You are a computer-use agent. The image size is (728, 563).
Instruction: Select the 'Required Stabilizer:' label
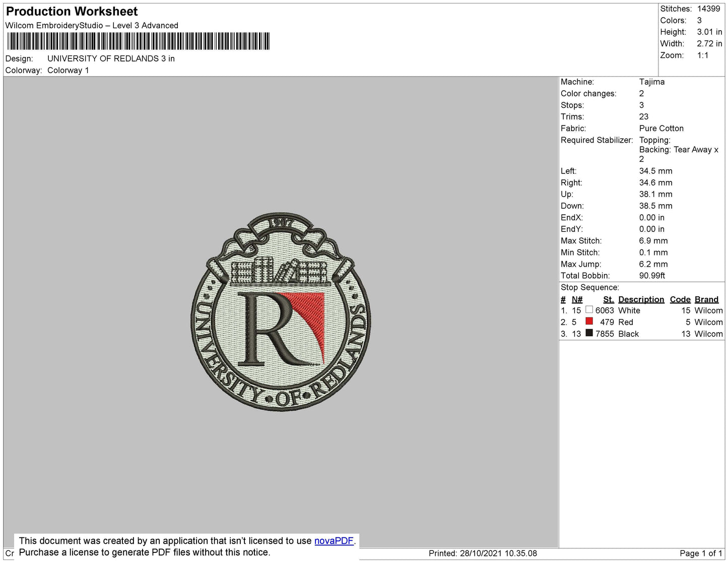click(597, 140)
